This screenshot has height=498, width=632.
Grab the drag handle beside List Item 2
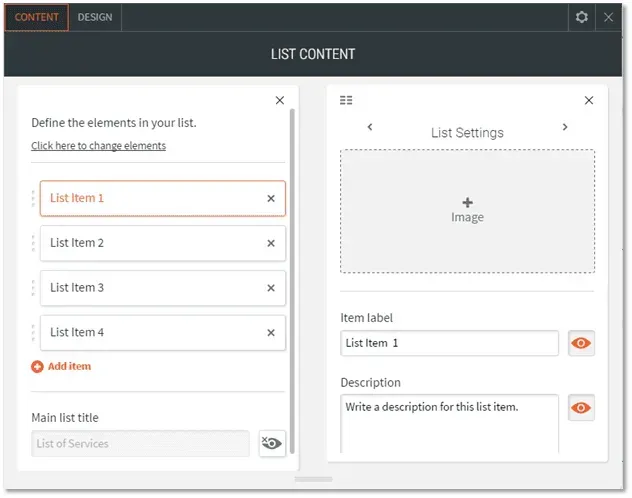(x=33, y=243)
